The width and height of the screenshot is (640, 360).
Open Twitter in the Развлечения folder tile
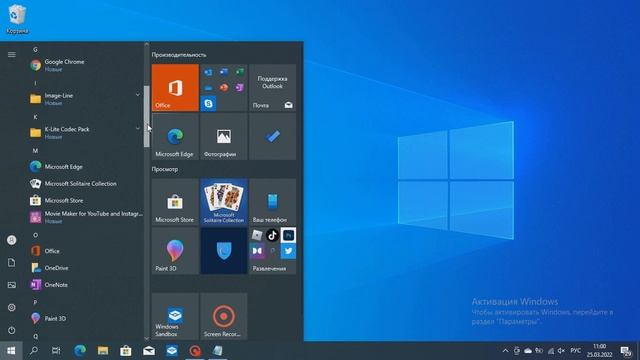click(288, 251)
